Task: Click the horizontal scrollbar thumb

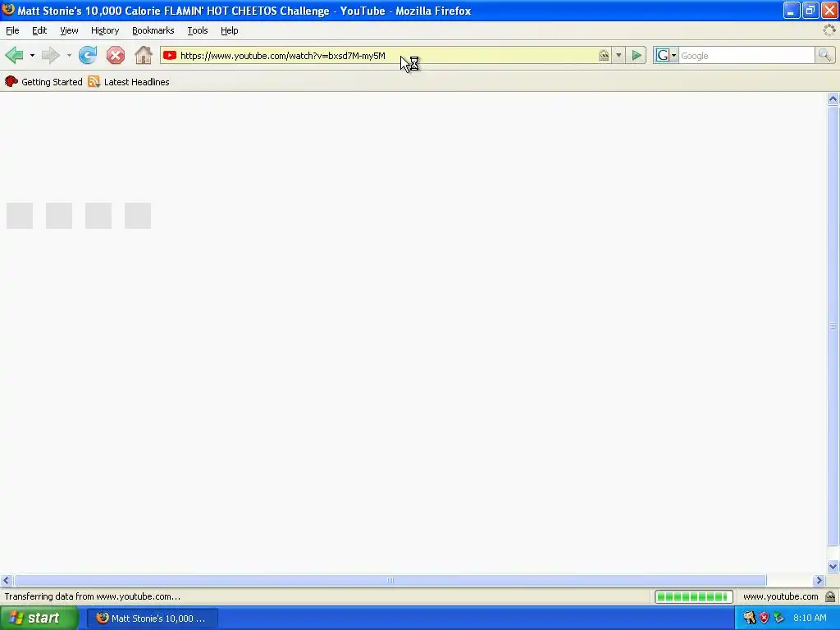Action: pos(390,580)
